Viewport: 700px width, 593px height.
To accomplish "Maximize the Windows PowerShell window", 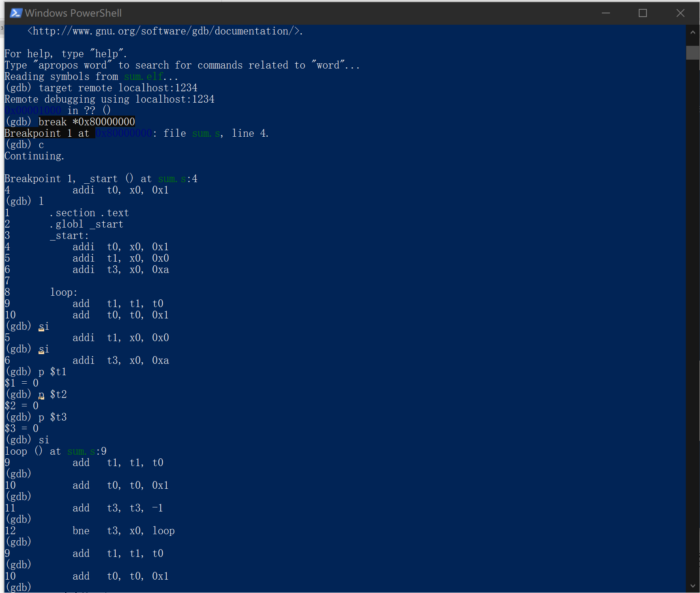I will [x=642, y=13].
